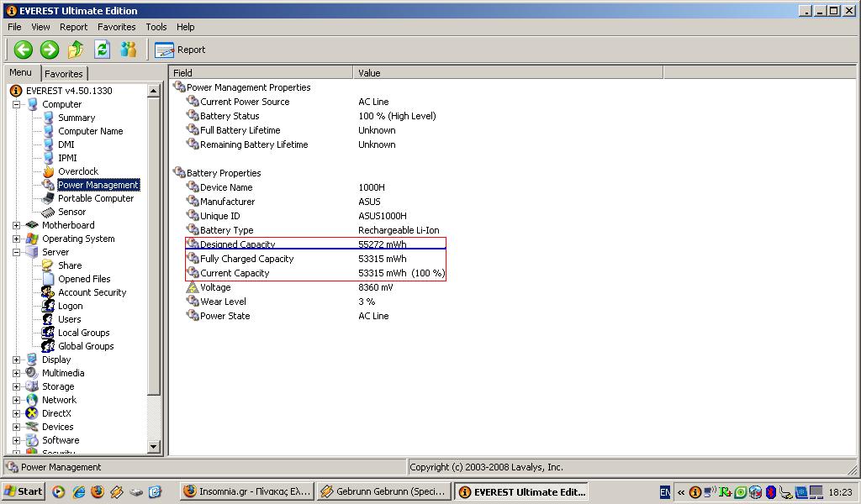Select the EVEREST v4.50.1330 root node
This screenshot has width=861, height=504.
69,91
